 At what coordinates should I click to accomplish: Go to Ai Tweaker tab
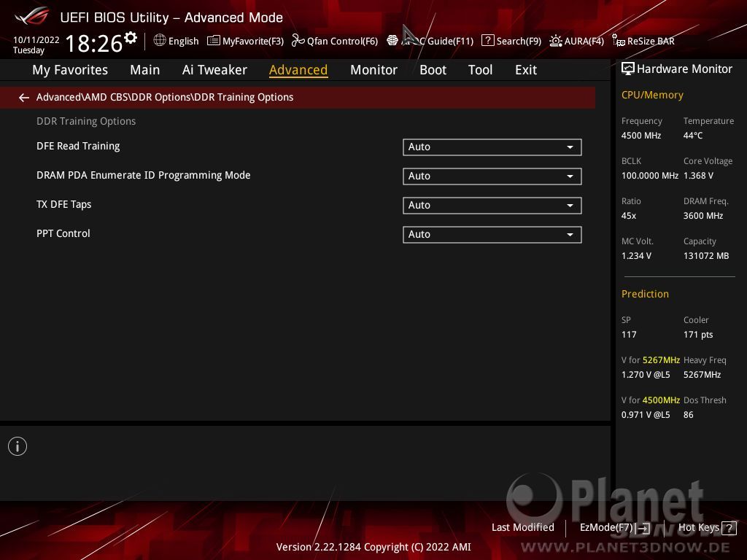coord(214,70)
